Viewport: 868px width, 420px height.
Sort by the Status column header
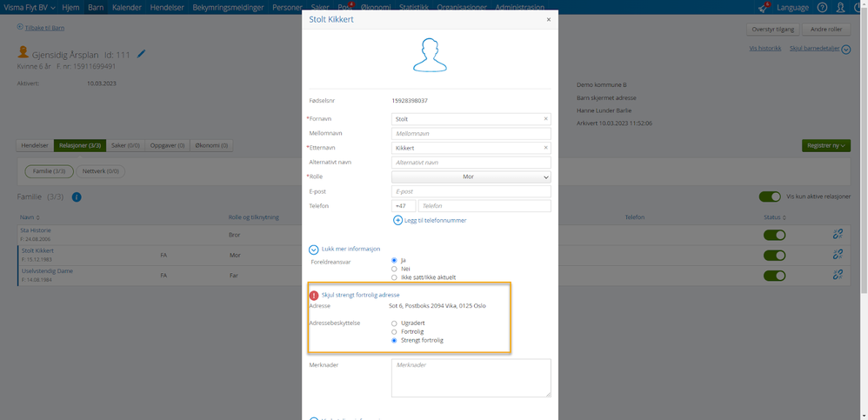click(x=775, y=217)
